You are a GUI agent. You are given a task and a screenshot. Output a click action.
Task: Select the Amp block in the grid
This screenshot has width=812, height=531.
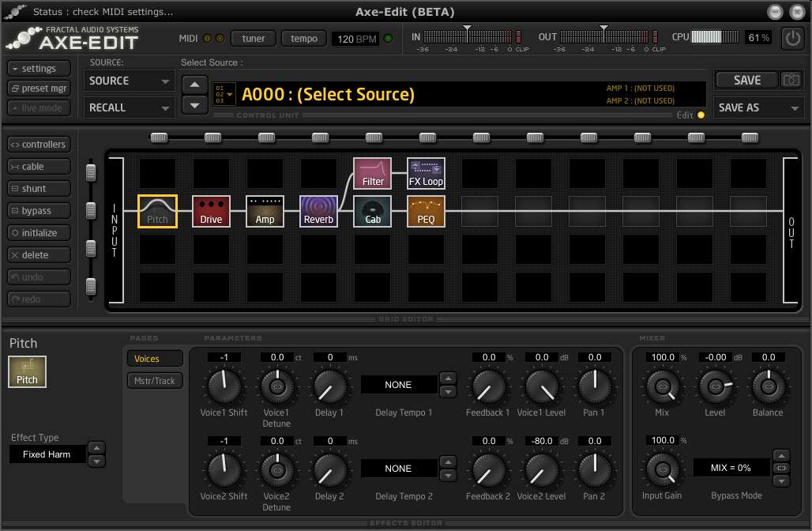[265, 211]
